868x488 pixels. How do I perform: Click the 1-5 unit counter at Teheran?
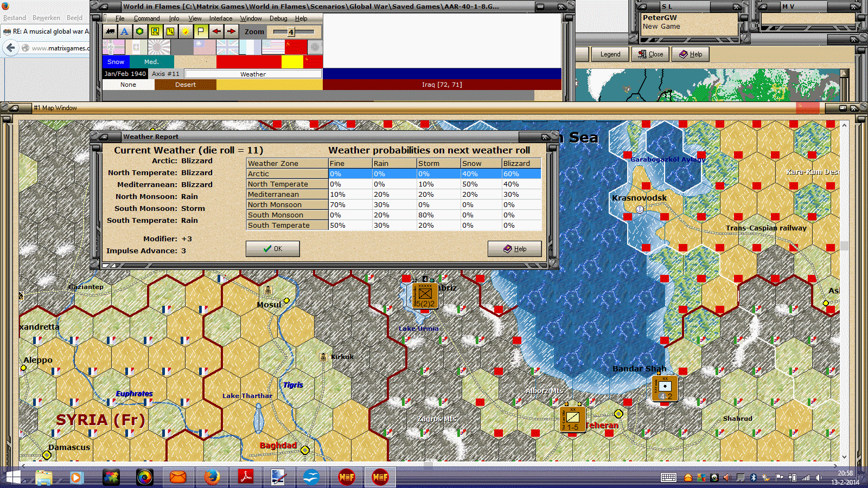pos(572,419)
